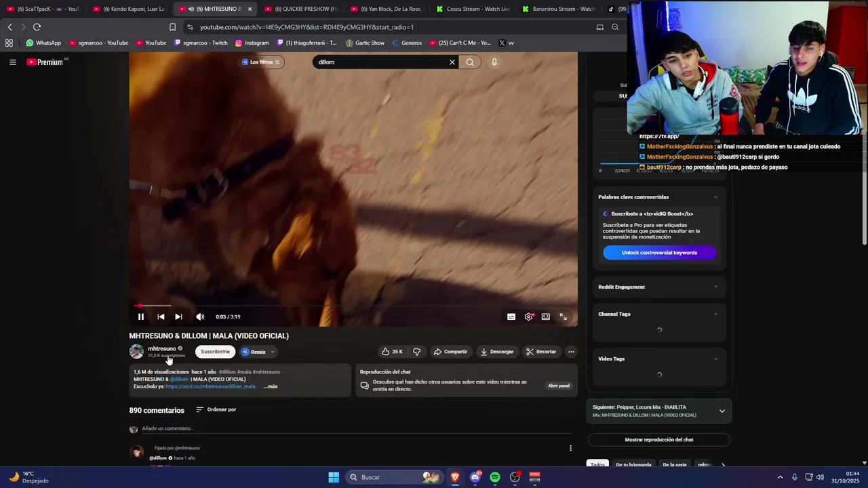Expand the 'Siguiente: Peipper' mix playlist
This screenshot has width=868, height=488.
[x=722, y=411]
